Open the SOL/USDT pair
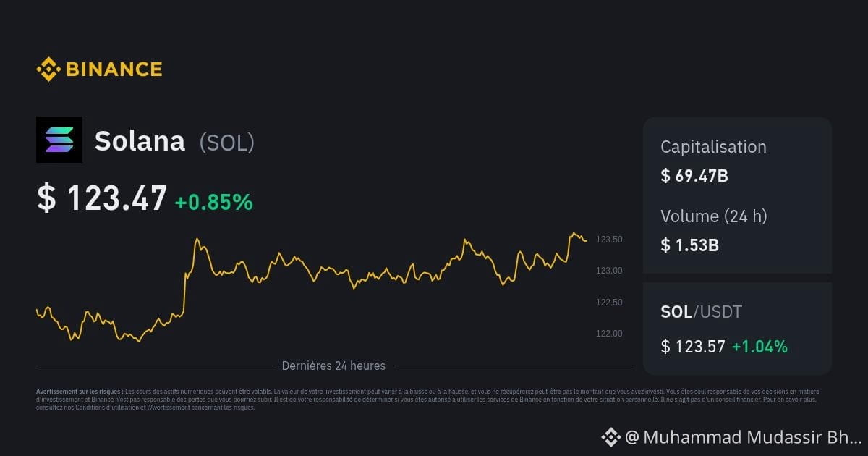Image resolution: width=868 pixels, height=456 pixels. pos(701,312)
